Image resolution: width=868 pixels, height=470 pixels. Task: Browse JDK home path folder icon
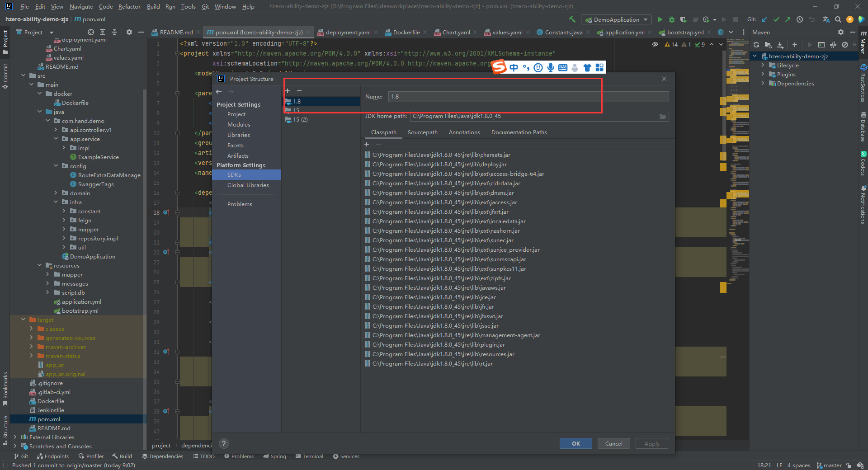[x=663, y=116]
